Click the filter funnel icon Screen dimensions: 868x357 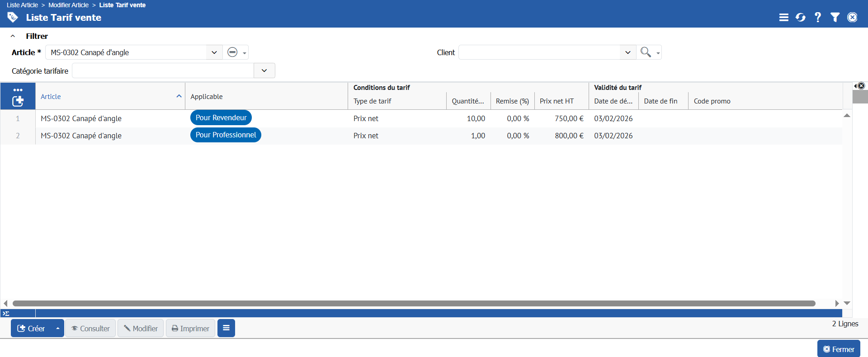(835, 17)
